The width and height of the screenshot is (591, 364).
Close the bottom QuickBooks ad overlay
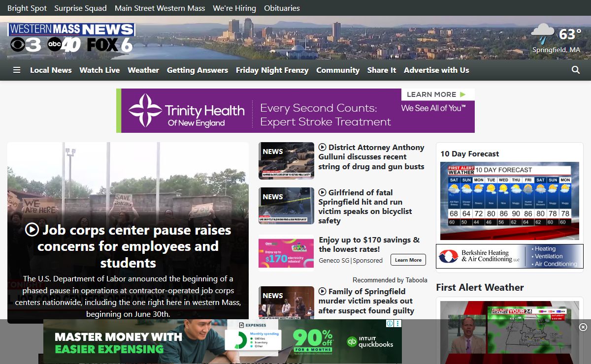[x=583, y=327]
